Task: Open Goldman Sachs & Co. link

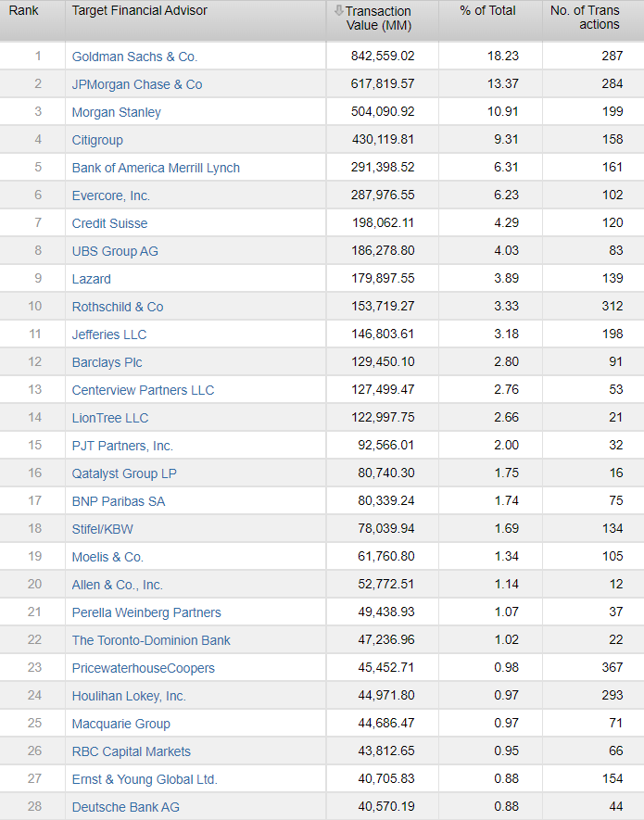Action: [134, 57]
